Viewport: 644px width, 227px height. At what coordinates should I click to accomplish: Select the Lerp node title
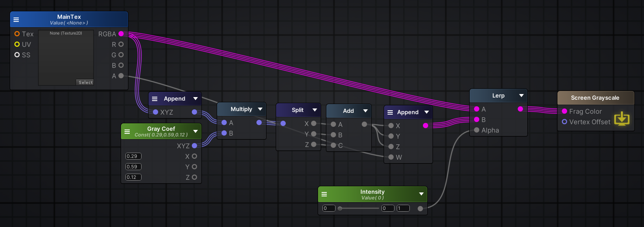click(499, 96)
